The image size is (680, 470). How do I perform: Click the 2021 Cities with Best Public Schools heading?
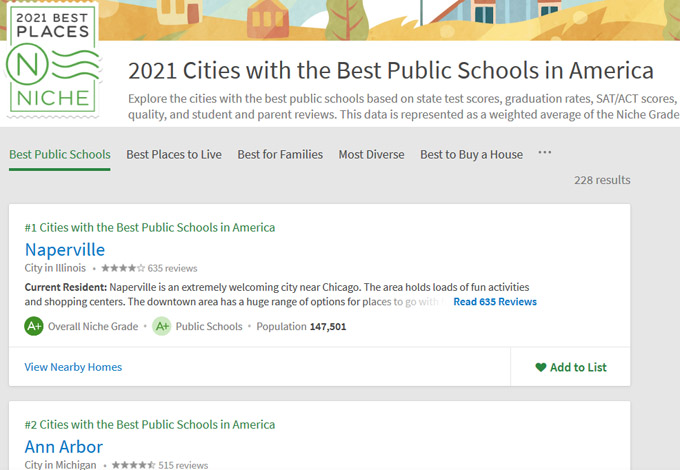[391, 71]
